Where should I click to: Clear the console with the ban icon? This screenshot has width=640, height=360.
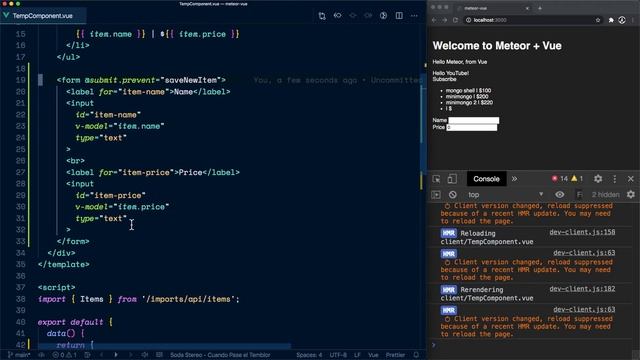tap(452, 195)
